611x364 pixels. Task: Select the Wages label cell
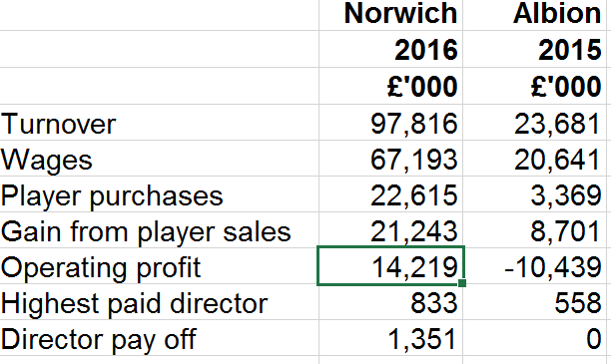coord(160,158)
